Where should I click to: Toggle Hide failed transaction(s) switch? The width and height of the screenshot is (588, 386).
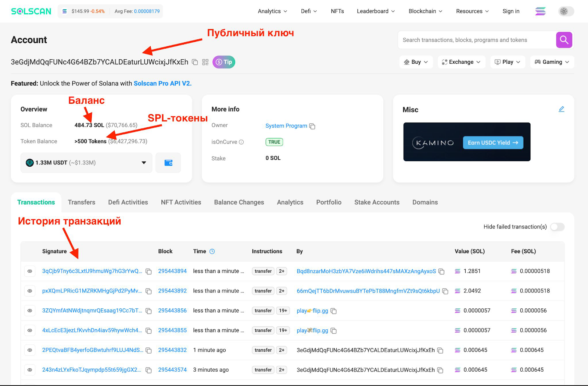point(557,227)
